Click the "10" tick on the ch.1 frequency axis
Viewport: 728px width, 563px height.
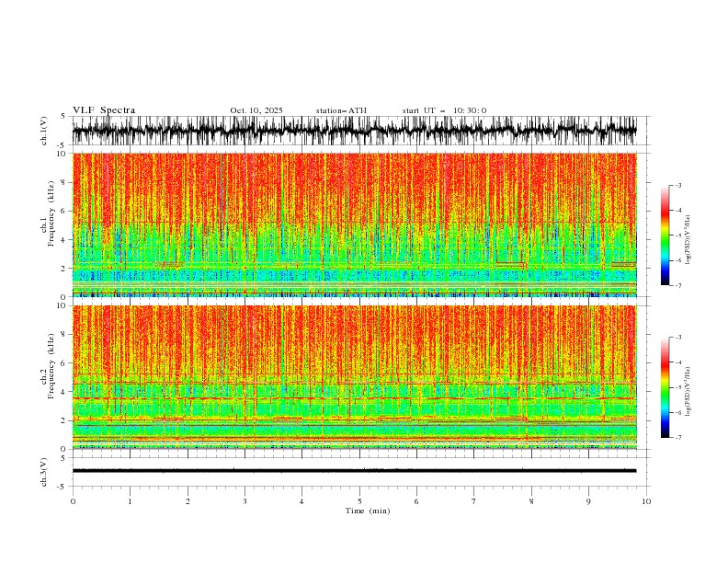click(x=63, y=154)
